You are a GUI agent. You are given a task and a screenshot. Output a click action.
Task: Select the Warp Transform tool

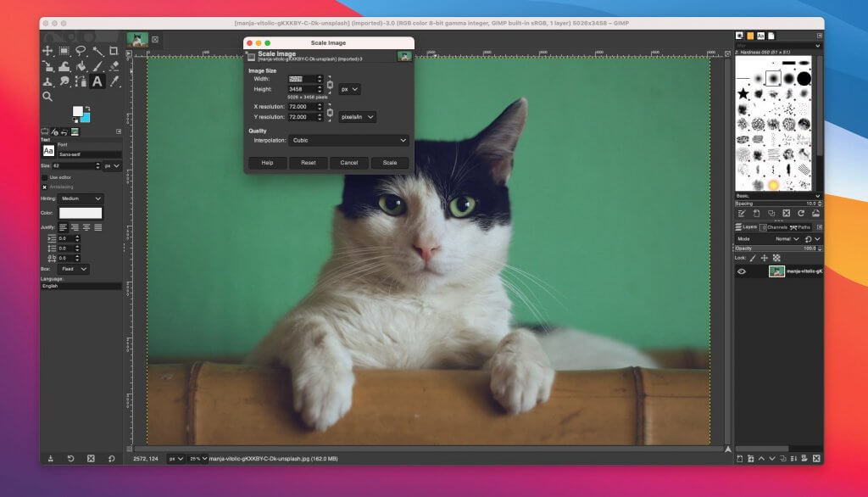click(64, 66)
